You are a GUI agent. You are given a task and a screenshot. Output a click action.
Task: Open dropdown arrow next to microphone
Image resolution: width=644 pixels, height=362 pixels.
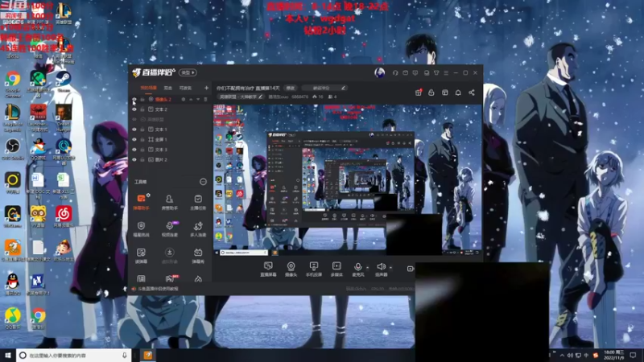(367, 268)
